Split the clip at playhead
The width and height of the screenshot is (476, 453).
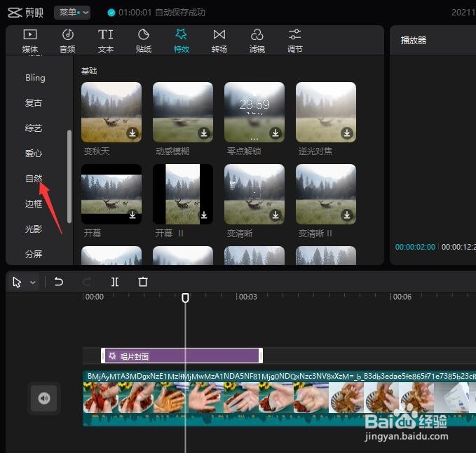coord(115,282)
